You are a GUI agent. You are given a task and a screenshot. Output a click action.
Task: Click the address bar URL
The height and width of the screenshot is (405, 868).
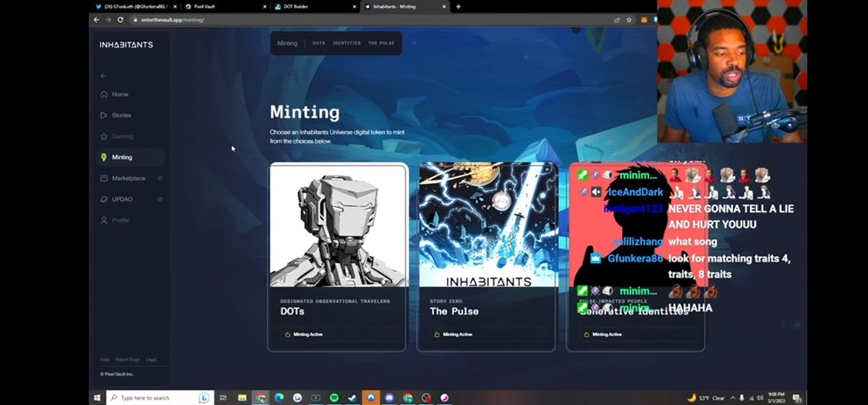[171, 20]
